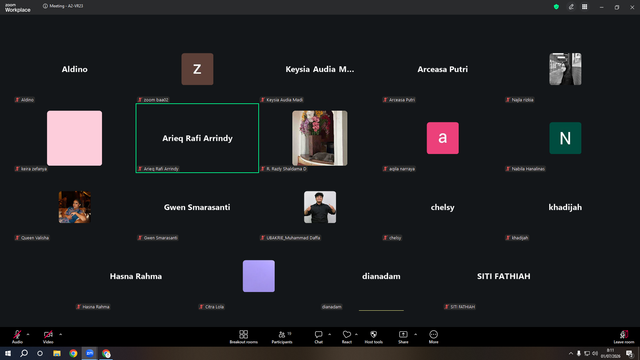Viewport: 640px width, 360px height.
Task: Click the Zoom app icon in the taskbar
Action: [90, 353]
